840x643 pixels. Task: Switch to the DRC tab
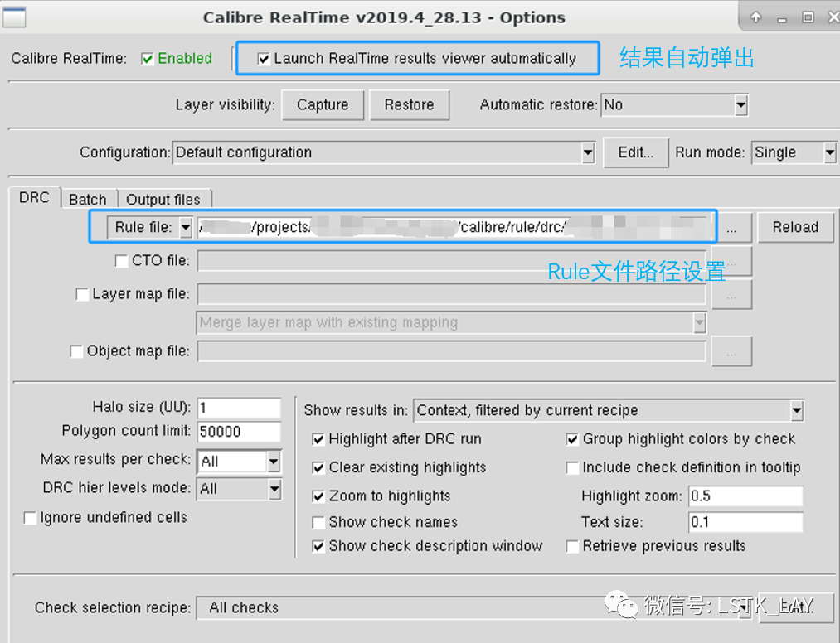(34, 198)
